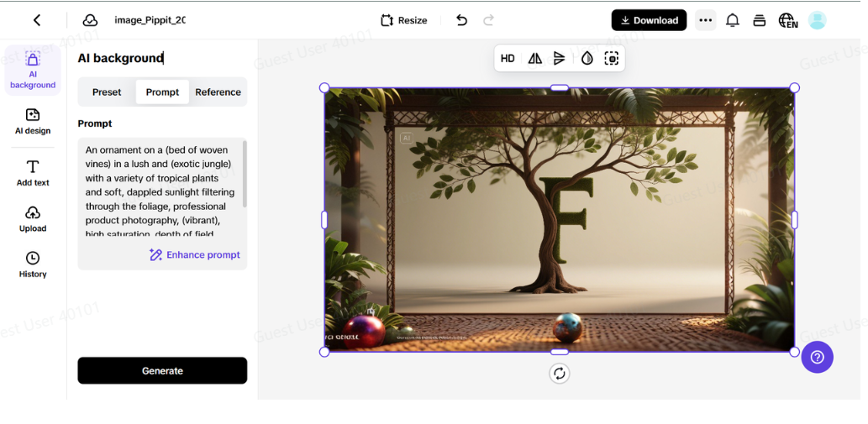Open the notifications bell
Image resolution: width=868 pixels, height=424 pixels.
733,20
